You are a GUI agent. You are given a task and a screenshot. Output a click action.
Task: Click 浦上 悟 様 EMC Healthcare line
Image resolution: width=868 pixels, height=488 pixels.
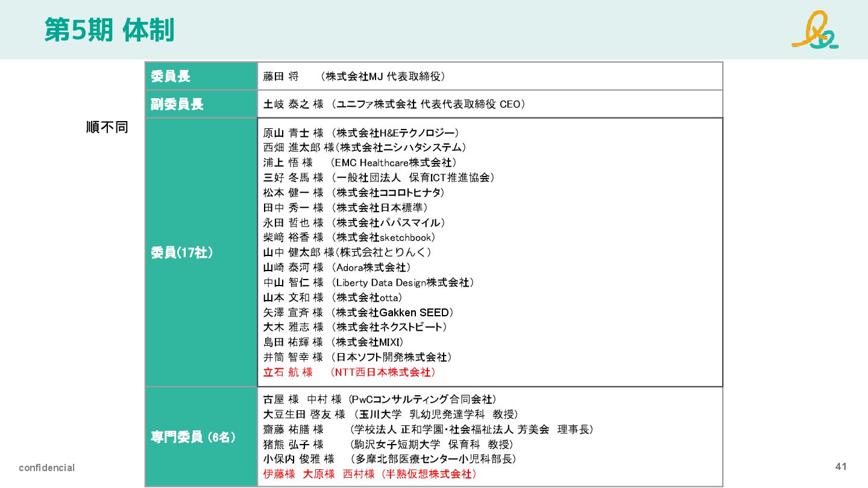[360, 163]
